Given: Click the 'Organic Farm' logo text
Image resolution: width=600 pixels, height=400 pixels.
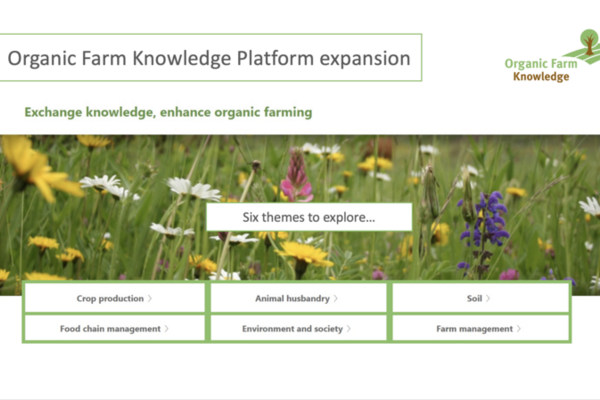Looking at the screenshot, I should tap(541, 64).
